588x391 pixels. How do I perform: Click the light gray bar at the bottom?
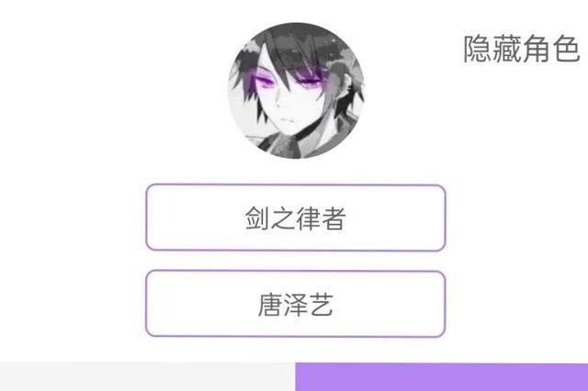pos(147,376)
